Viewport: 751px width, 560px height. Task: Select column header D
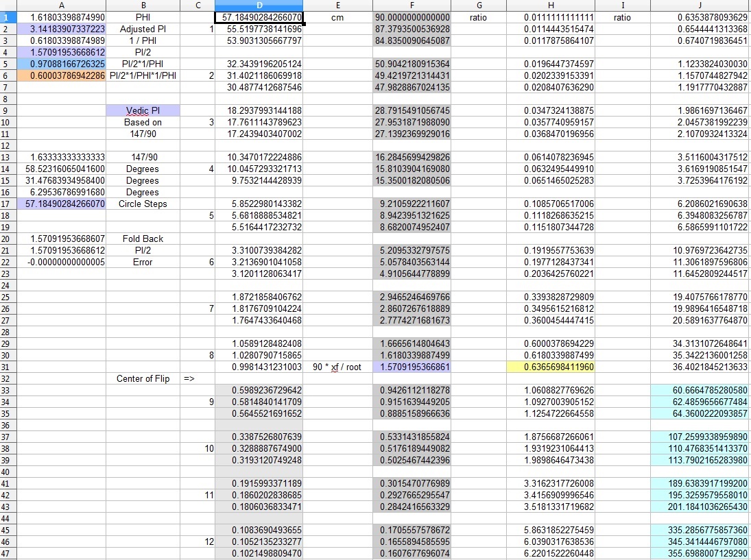pyautogui.click(x=259, y=5)
